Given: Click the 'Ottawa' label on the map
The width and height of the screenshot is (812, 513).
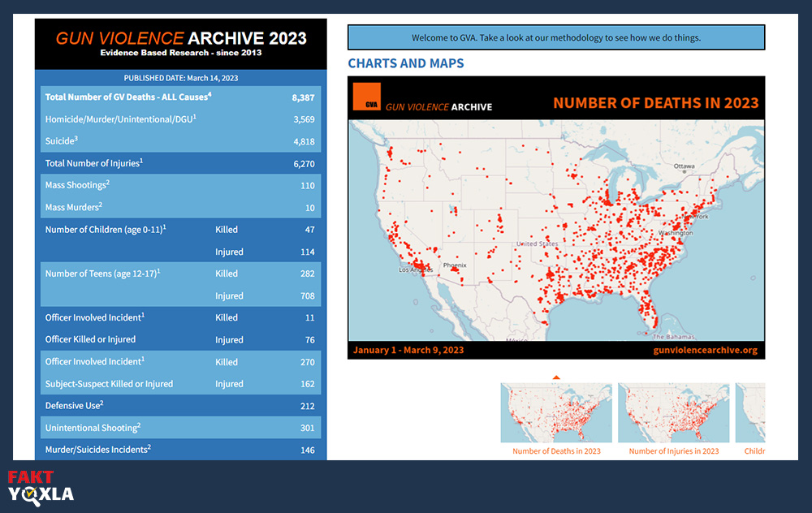Looking at the screenshot, I should (684, 166).
